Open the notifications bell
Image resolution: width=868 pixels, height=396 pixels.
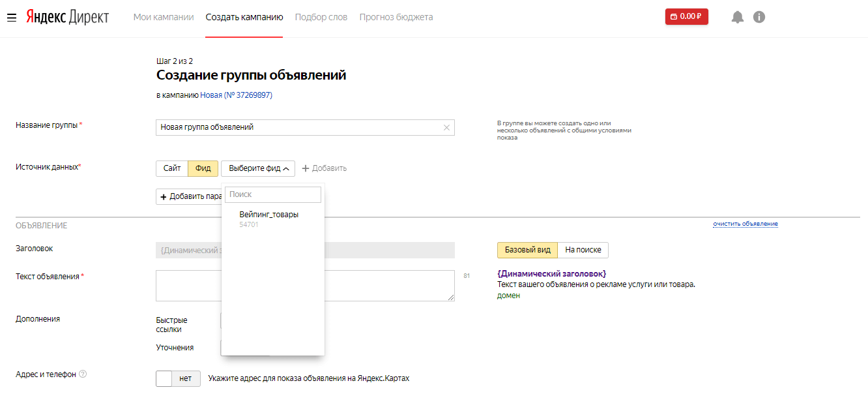click(x=737, y=17)
